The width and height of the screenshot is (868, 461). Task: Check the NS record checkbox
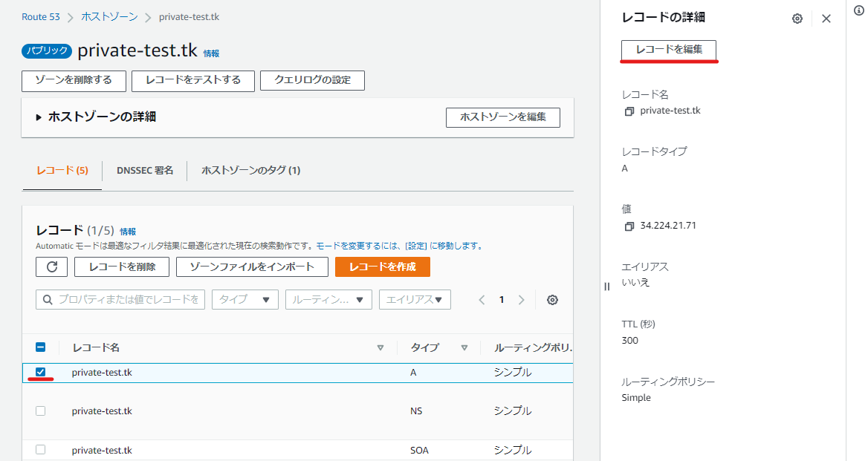point(40,411)
